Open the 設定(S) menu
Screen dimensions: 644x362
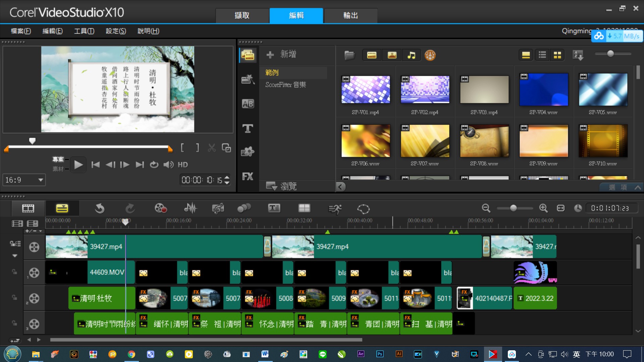(116, 31)
